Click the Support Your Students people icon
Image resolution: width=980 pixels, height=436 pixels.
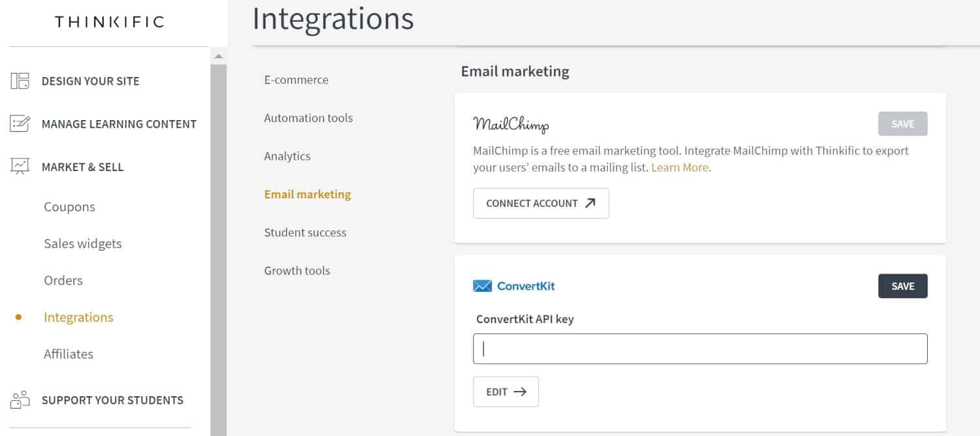pos(20,400)
